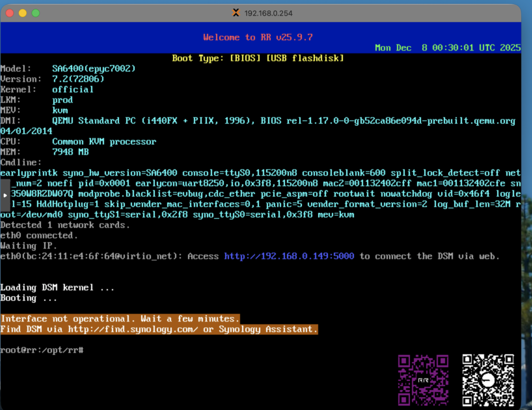532x410 pixels.
Task: Expand the noVNC control bar side handle
Action: click(x=5, y=195)
